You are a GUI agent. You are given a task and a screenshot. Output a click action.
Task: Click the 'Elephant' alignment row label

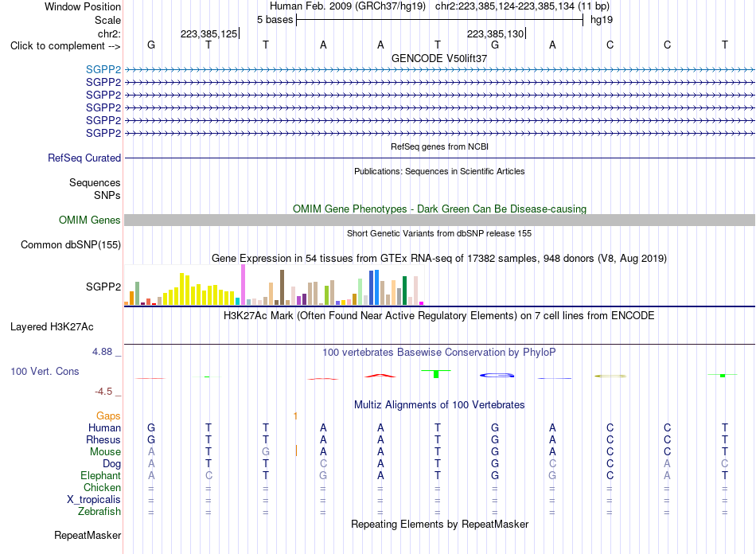point(101,476)
